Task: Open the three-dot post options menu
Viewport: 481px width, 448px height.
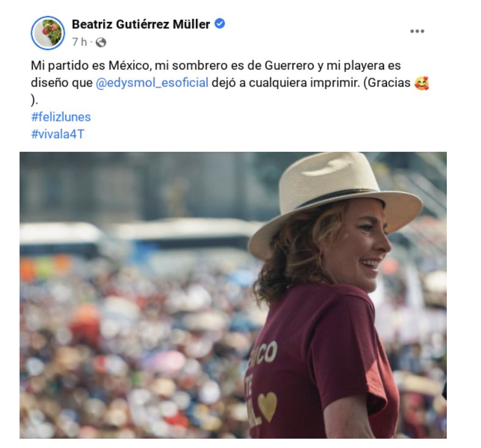Action: [417, 31]
